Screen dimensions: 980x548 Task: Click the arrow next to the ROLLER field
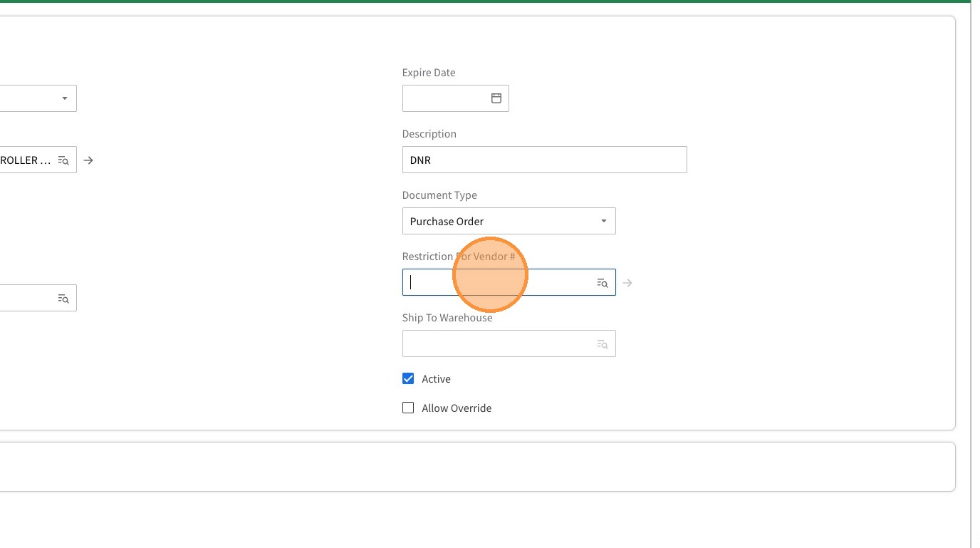[x=88, y=160]
